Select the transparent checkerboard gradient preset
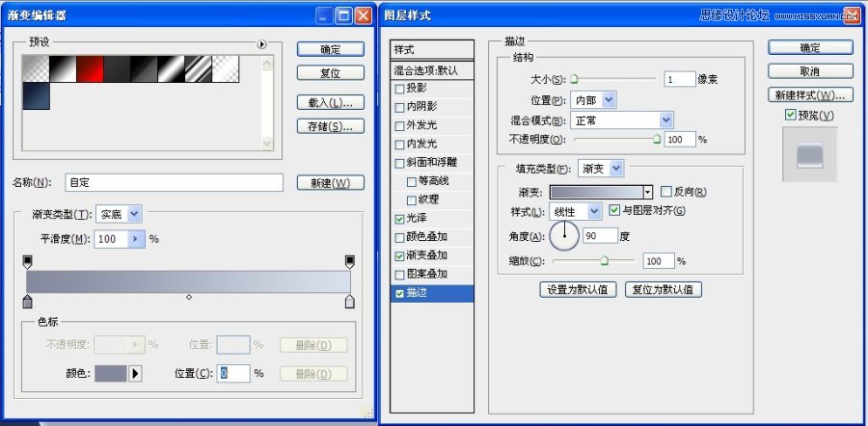This screenshot has width=868, height=426. [226, 69]
